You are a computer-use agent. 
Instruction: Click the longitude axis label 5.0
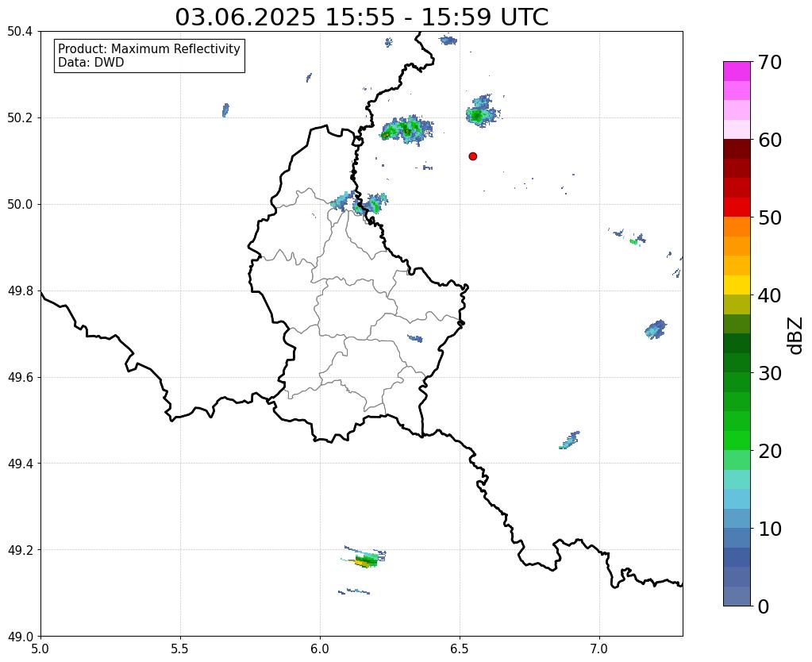[40, 649]
